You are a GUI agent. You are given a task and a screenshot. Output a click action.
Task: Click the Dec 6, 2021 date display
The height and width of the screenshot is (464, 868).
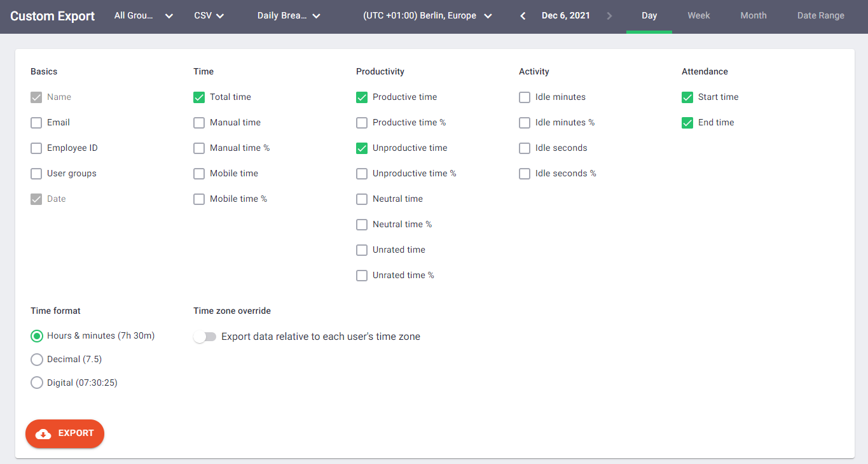click(565, 15)
